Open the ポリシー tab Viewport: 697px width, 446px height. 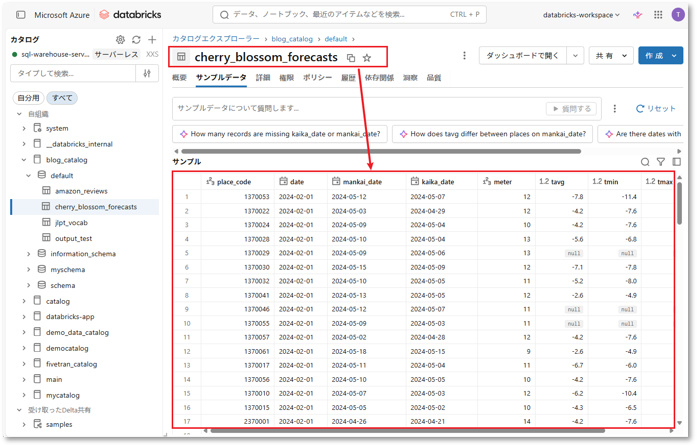pos(317,78)
